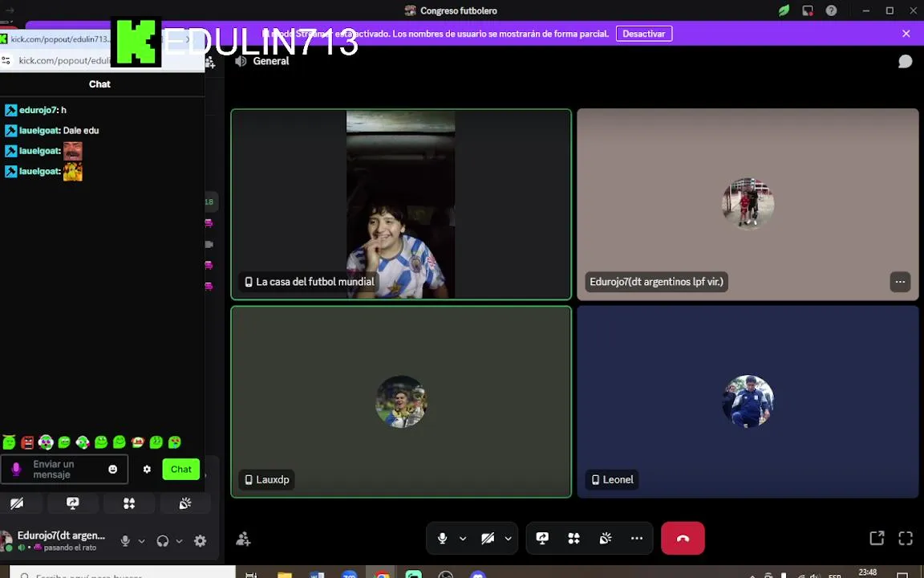Click Edurojo7 username in user panel
This screenshot has height=578, width=924.
(61, 535)
